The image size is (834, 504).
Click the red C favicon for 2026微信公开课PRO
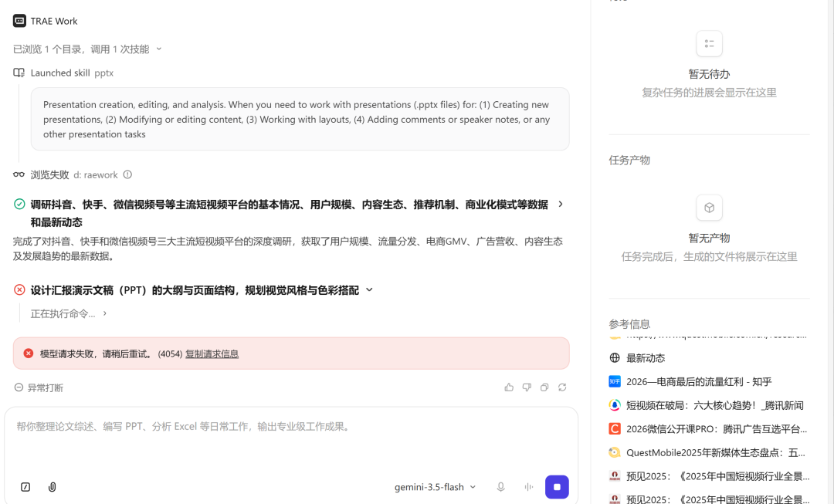pos(615,428)
